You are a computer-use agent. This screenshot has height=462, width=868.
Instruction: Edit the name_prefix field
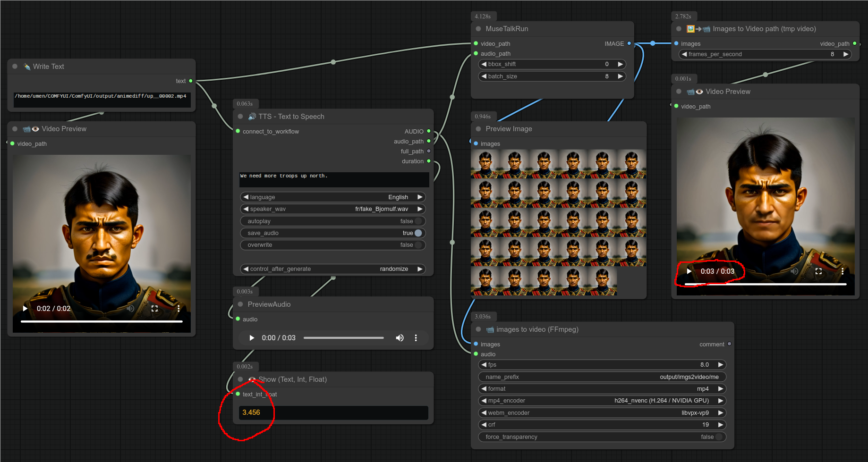(x=602, y=377)
